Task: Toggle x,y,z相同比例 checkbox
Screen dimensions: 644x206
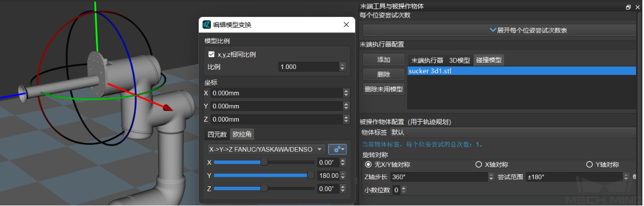Action: (211, 54)
